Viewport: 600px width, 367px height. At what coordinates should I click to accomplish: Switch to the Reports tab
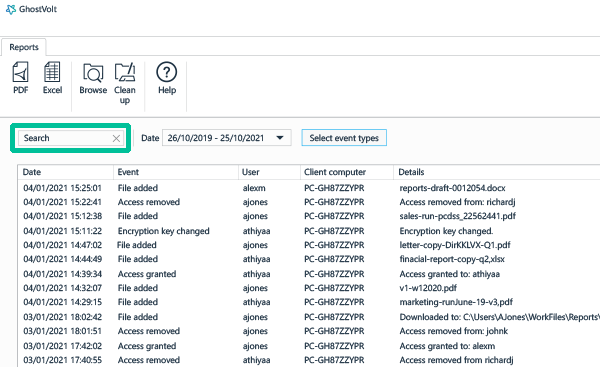[24, 47]
